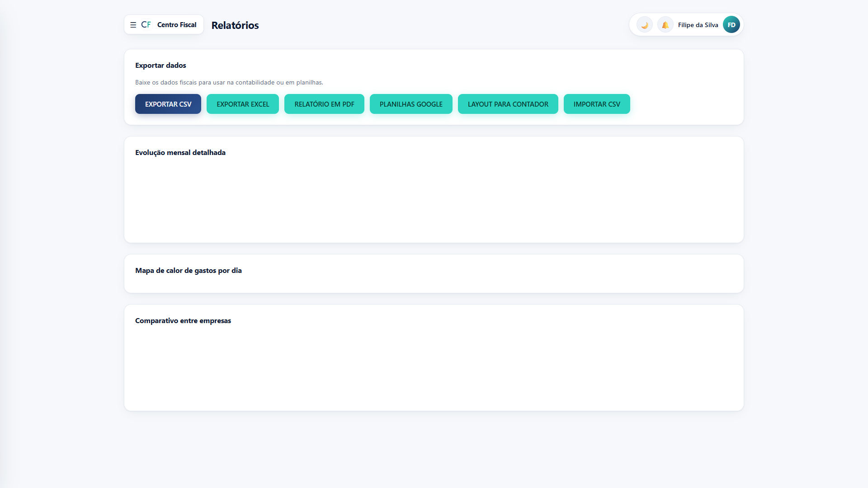Click the Exportar CSV button
This screenshot has width=868, height=488.
pyautogui.click(x=168, y=104)
